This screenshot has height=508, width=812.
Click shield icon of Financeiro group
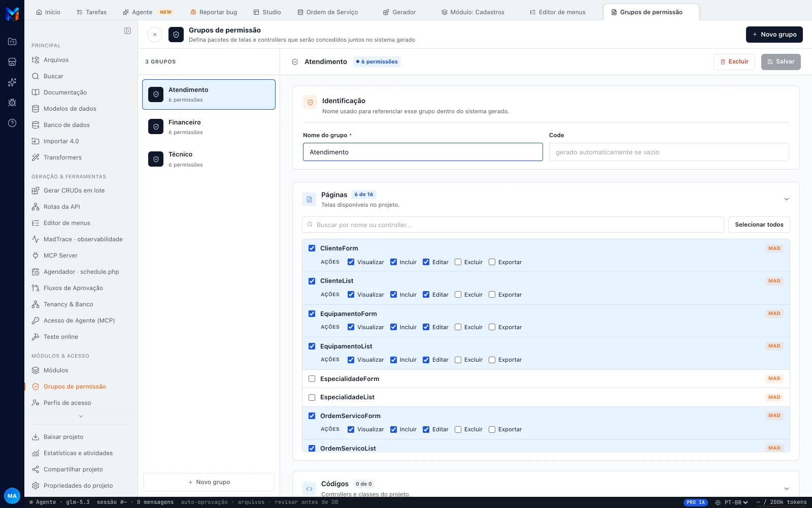pos(156,127)
